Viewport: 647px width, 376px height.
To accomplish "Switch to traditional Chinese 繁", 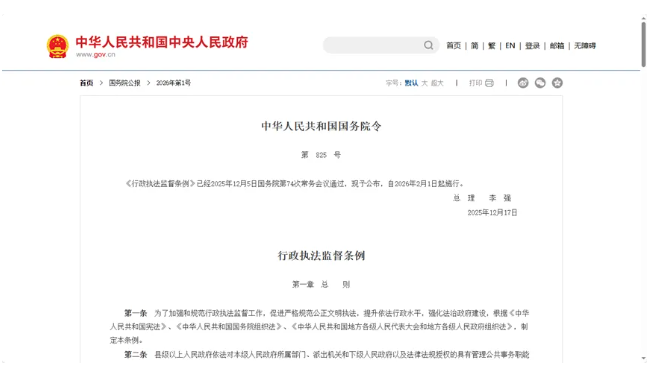I will click(x=491, y=45).
